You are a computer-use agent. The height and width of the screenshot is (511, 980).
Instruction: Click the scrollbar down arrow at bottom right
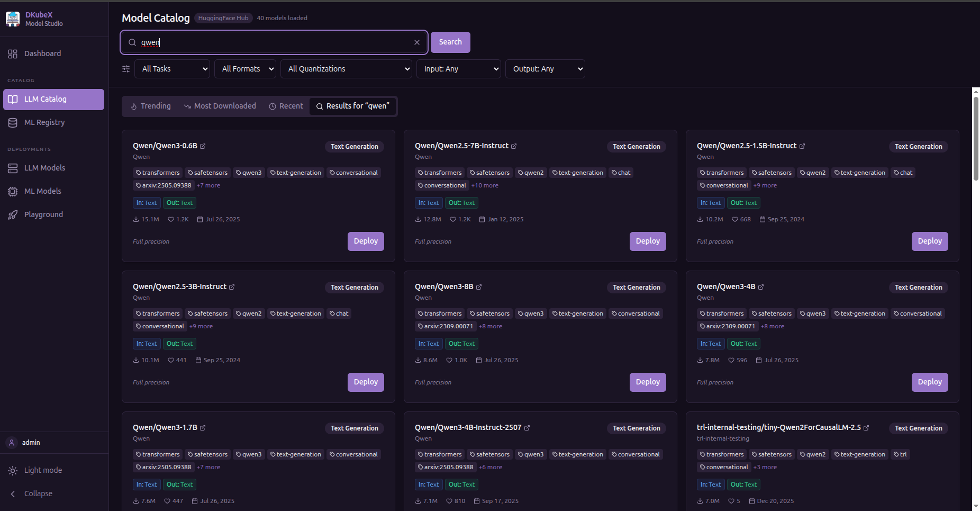(x=976, y=507)
